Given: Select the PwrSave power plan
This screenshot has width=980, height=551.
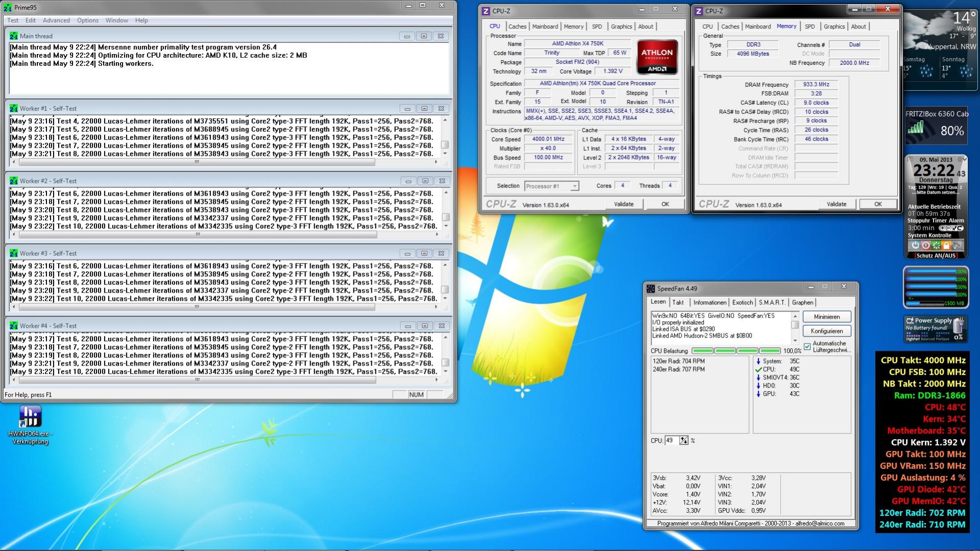Looking at the screenshot, I should pos(944,339).
